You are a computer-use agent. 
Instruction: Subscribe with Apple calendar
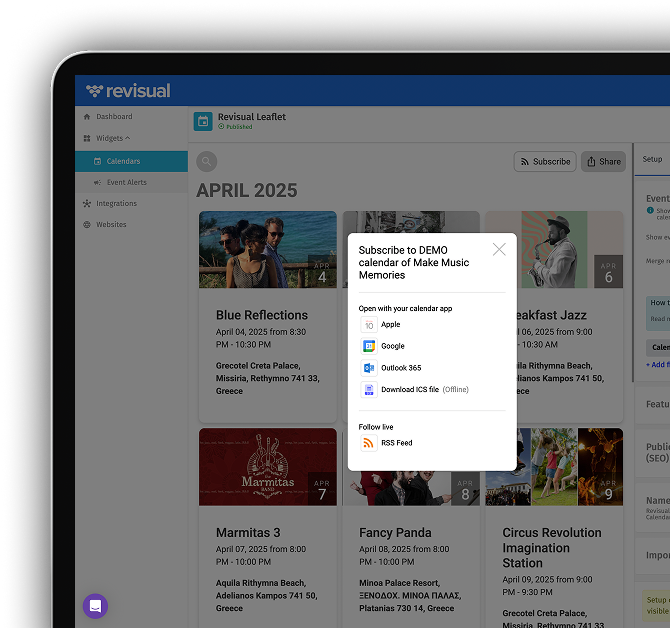[x=380, y=325]
